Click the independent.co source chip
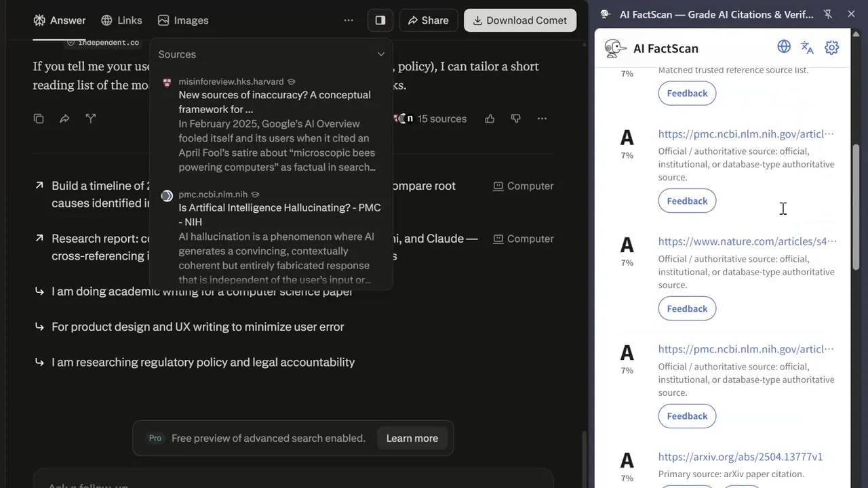Image resolution: width=868 pixels, height=488 pixels. tap(103, 43)
